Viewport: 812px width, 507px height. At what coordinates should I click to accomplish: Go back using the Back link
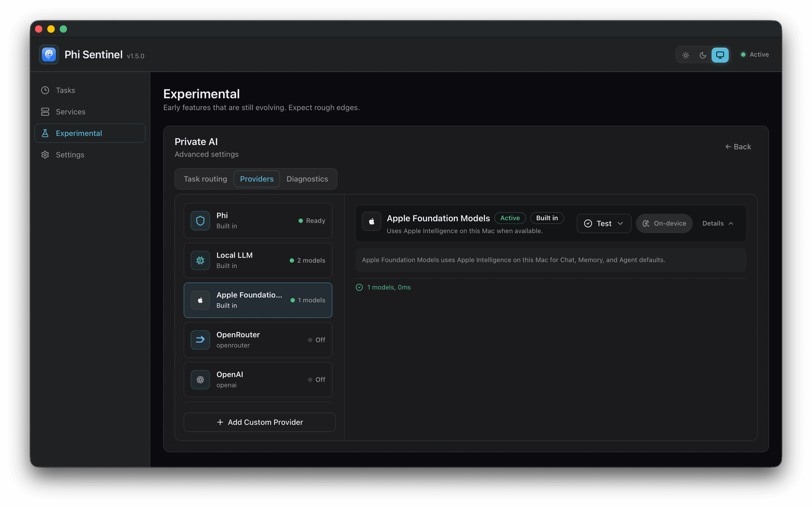point(738,147)
